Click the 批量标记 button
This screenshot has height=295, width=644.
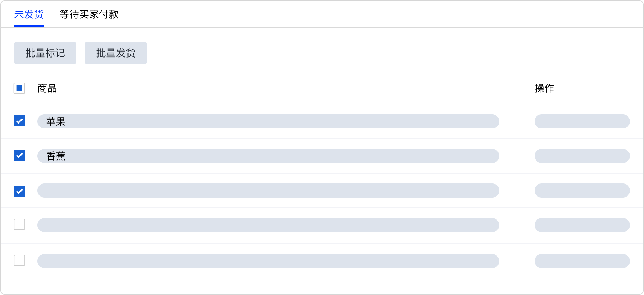pyautogui.click(x=45, y=53)
